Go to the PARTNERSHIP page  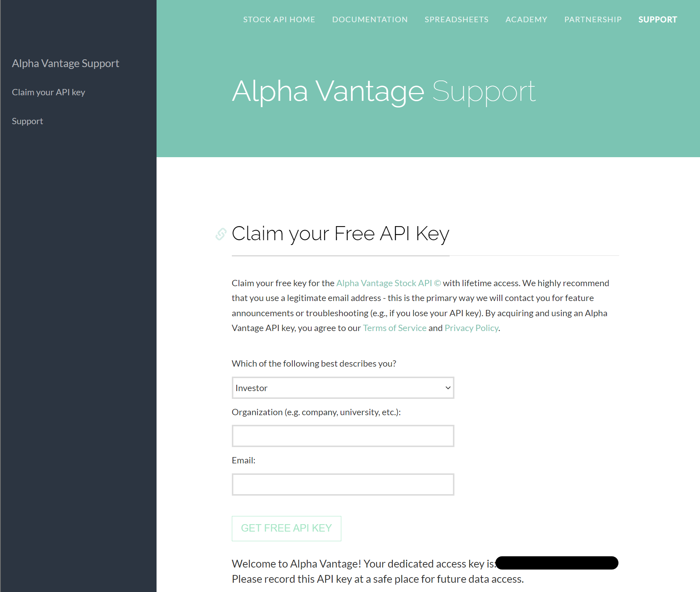pos(592,19)
